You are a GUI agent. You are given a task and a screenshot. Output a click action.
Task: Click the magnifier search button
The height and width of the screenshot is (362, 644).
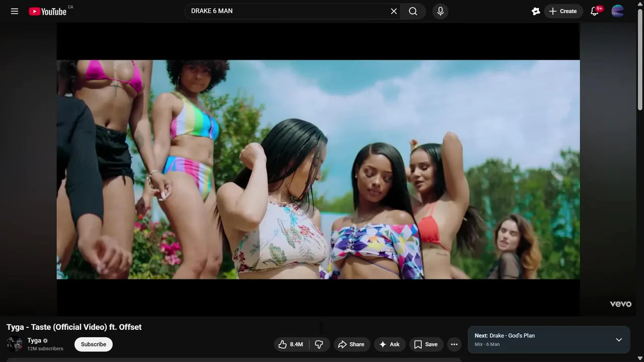coord(413,11)
